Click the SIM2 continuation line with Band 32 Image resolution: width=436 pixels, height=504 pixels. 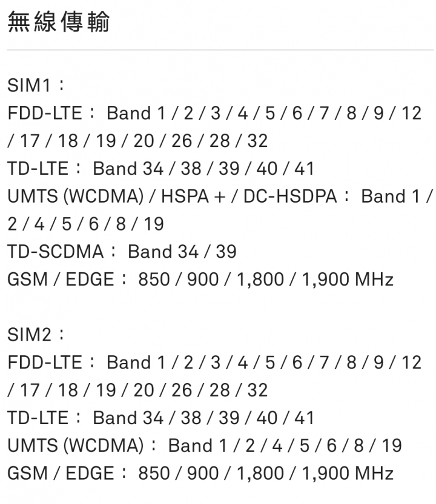(137, 390)
